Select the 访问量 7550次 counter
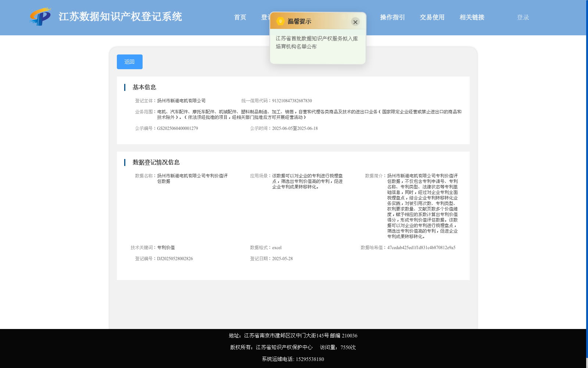Viewport: 588px width, 368px height. (338, 347)
